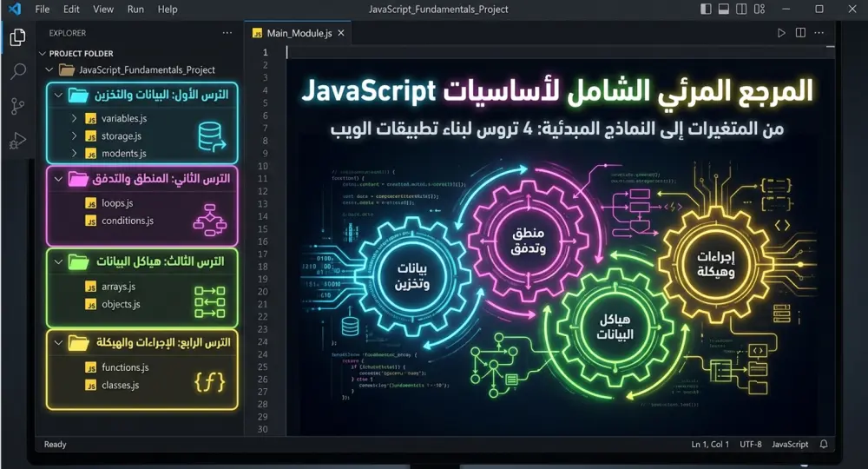Toggle primary sidebar layout icon
The image size is (868, 469).
pyautogui.click(x=706, y=9)
